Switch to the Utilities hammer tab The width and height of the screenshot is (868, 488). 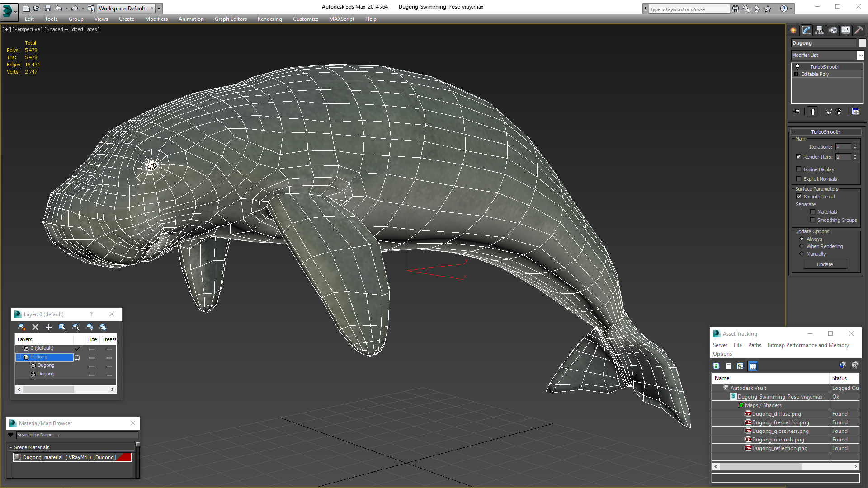(859, 30)
